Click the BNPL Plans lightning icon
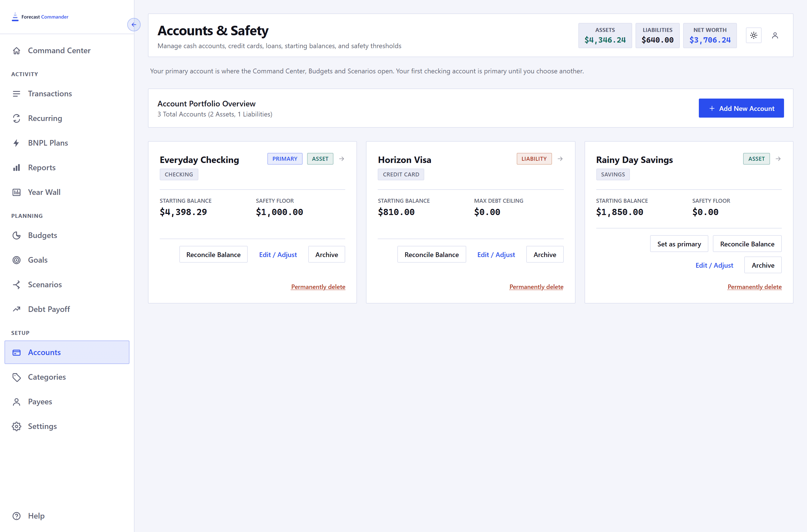 point(16,143)
